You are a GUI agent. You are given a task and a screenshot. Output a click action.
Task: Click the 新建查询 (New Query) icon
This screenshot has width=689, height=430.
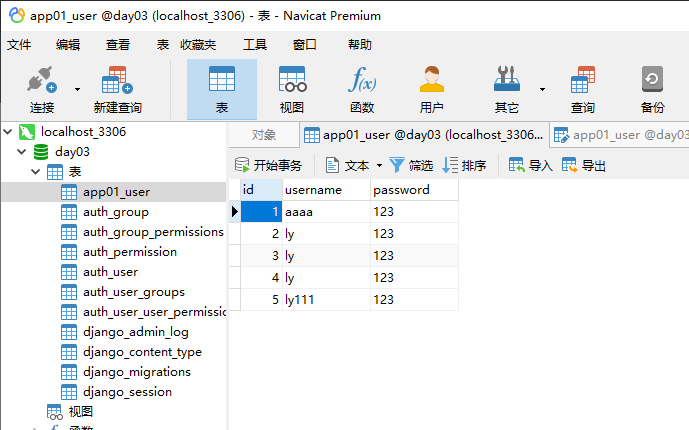pos(117,79)
